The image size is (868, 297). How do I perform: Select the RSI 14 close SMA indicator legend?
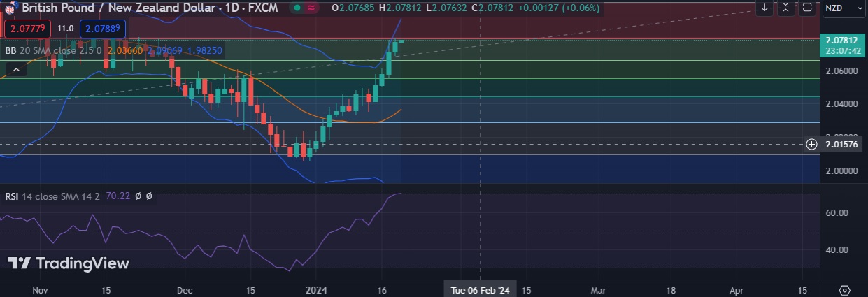[x=52, y=196]
